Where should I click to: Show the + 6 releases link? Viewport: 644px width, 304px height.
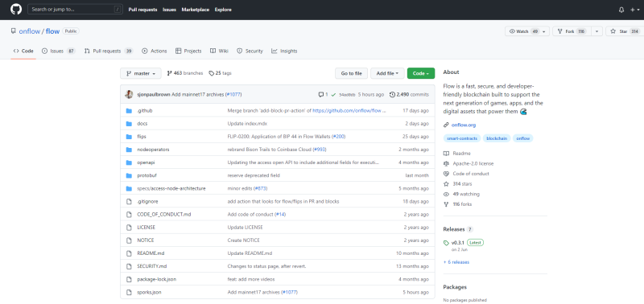456,261
